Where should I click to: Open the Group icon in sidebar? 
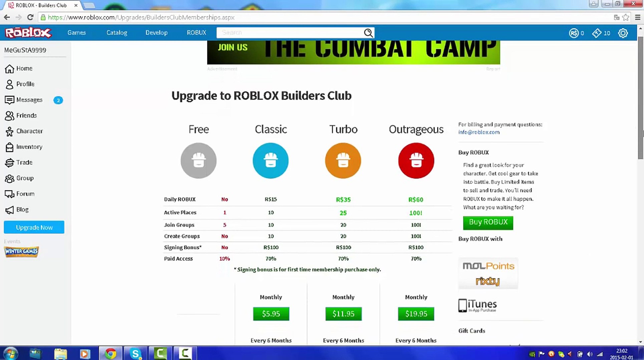click(9, 178)
